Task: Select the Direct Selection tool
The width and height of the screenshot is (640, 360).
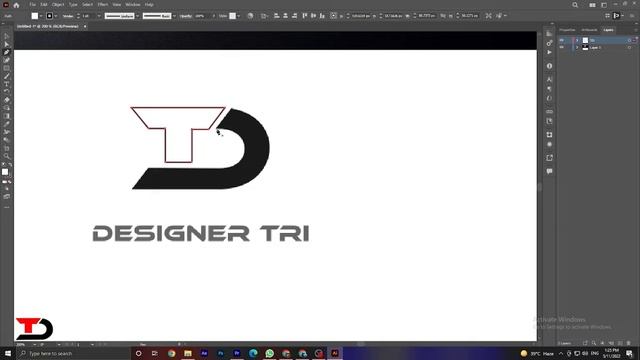Action: click(x=7, y=44)
